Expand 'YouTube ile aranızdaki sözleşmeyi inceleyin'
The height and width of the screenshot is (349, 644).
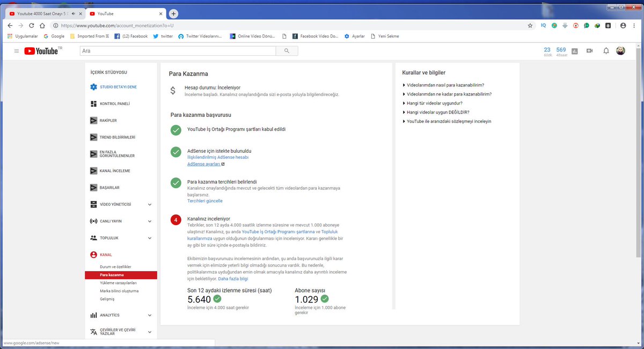447,121
